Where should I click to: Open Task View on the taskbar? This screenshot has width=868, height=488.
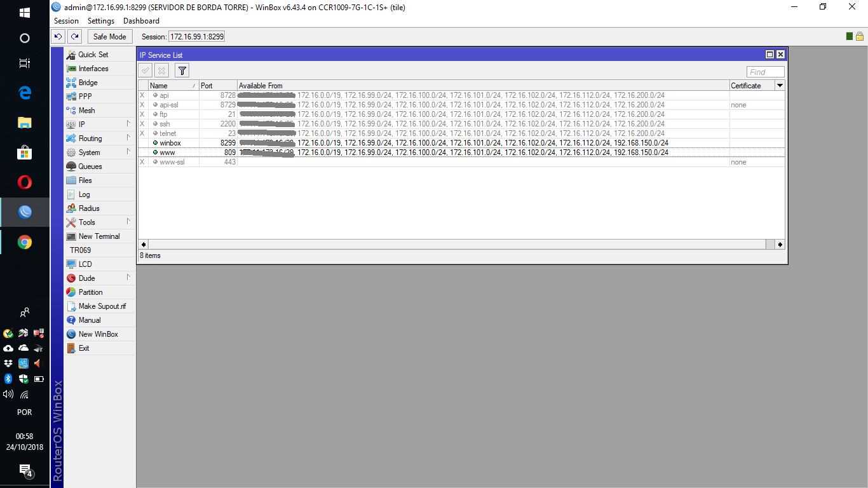(x=25, y=64)
